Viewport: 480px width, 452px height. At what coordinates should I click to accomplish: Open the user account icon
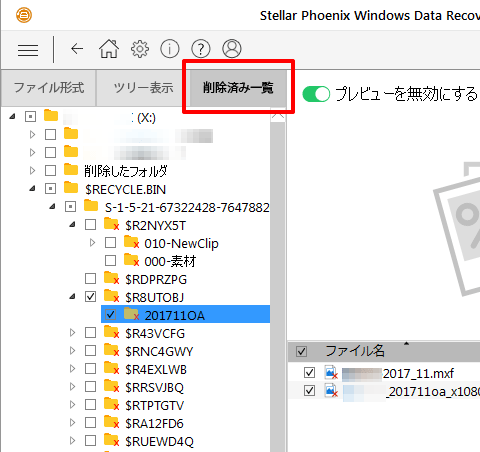point(232,49)
